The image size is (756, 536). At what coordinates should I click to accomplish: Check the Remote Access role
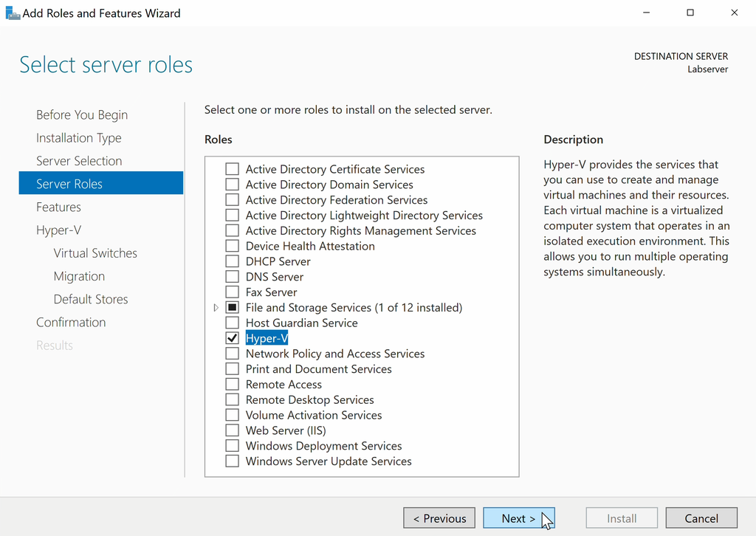tap(232, 384)
